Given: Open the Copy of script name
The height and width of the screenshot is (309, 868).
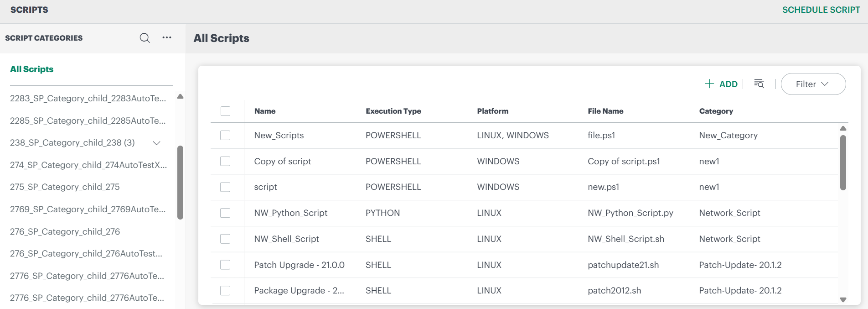Looking at the screenshot, I should coord(283,161).
